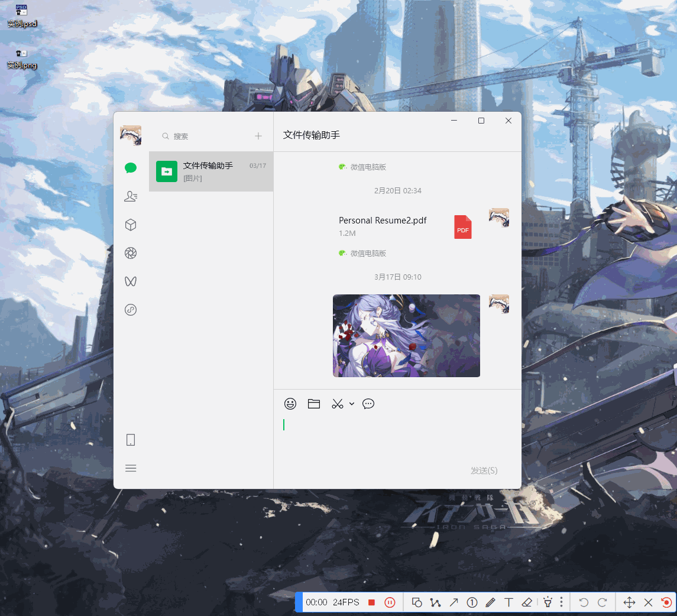Expand the screenshot options dropdown arrow
Image resolution: width=677 pixels, height=616 pixels.
352,404
